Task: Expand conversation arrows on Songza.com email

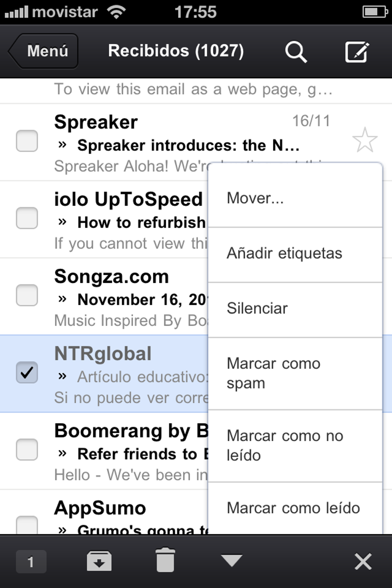Action: click(x=62, y=299)
